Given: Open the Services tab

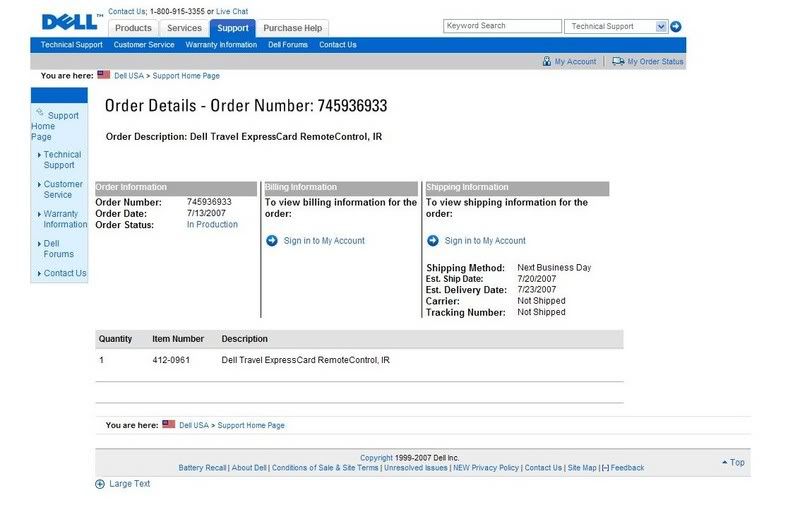Looking at the screenshot, I should point(184,28).
